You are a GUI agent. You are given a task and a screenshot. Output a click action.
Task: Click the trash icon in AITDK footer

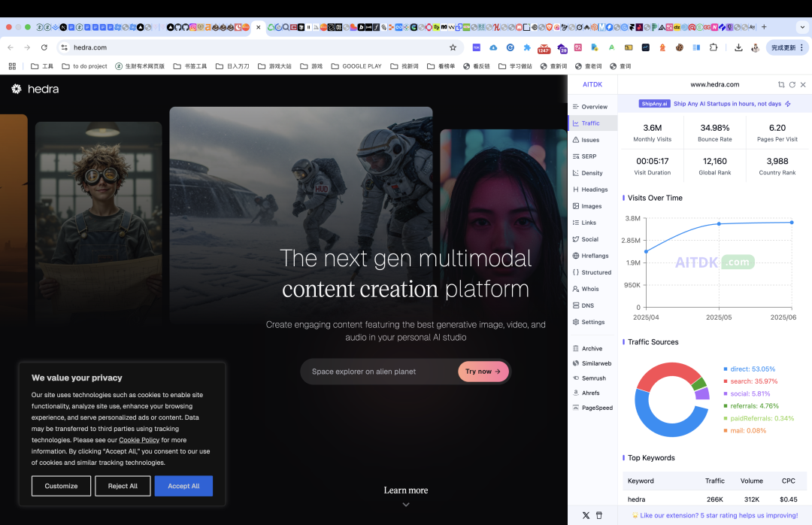tap(599, 516)
